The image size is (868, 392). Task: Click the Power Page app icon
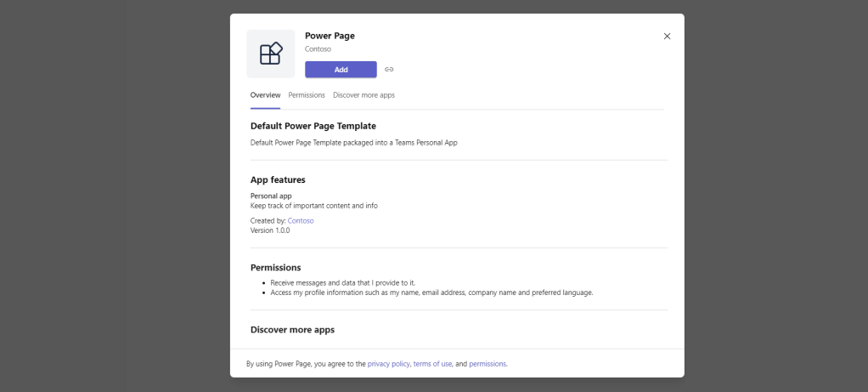pyautogui.click(x=270, y=54)
